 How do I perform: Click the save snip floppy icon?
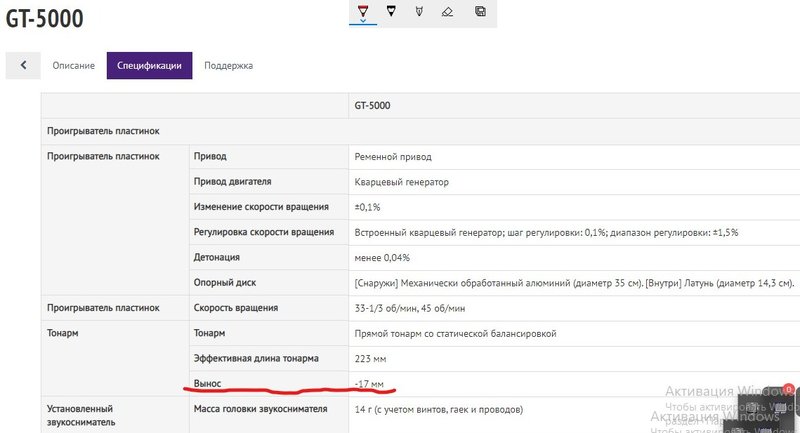pos(480,11)
